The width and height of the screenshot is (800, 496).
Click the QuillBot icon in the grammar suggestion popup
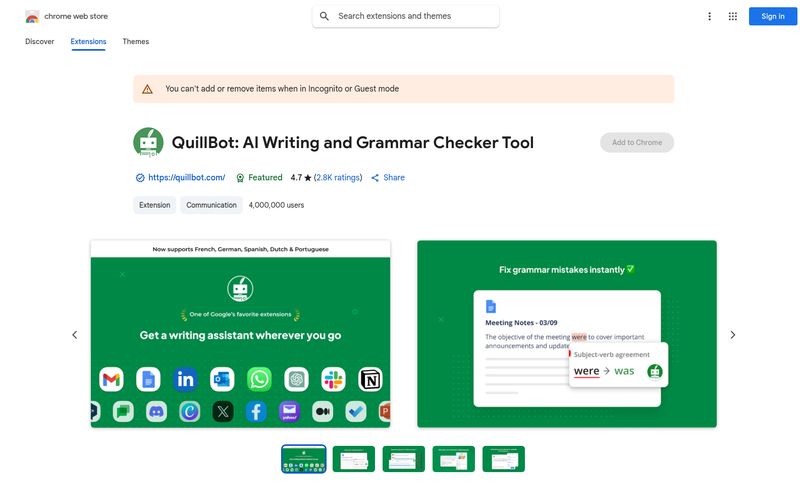click(x=655, y=371)
